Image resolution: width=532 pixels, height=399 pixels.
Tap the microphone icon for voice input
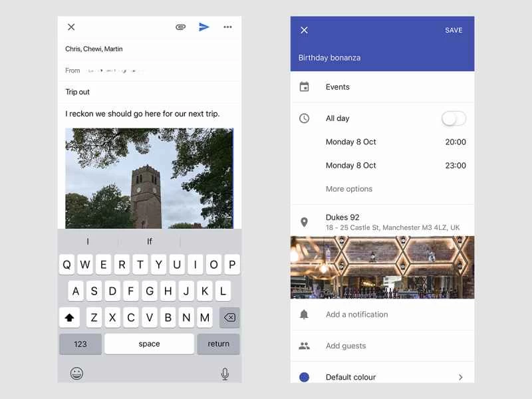pyautogui.click(x=225, y=373)
